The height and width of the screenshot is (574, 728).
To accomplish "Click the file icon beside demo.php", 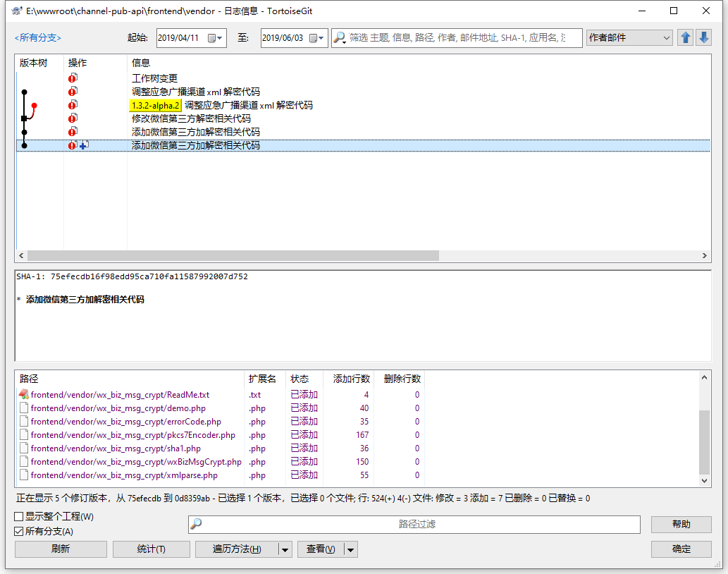I will pyautogui.click(x=23, y=408).
